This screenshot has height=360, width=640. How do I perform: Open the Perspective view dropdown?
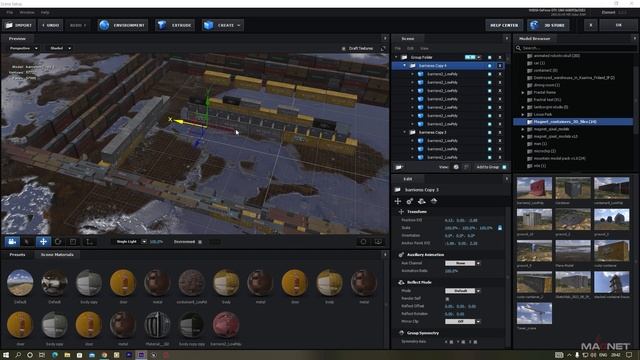pyautogui.click(x=23, y=48)
